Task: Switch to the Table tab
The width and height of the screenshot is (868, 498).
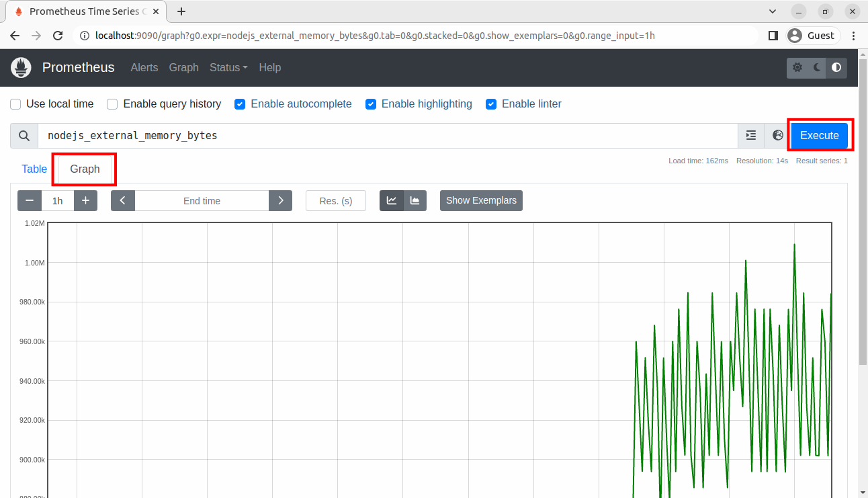Action: [34, 169]
